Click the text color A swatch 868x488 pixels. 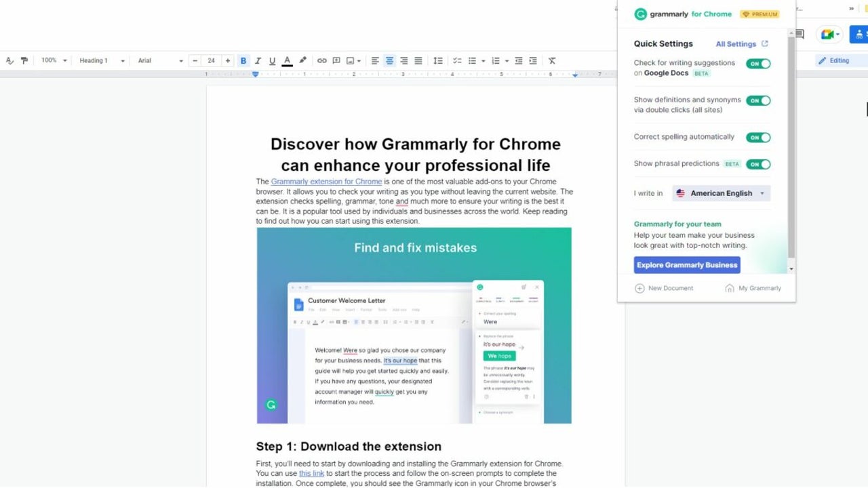pyautogui.click(x=287, y=61)
